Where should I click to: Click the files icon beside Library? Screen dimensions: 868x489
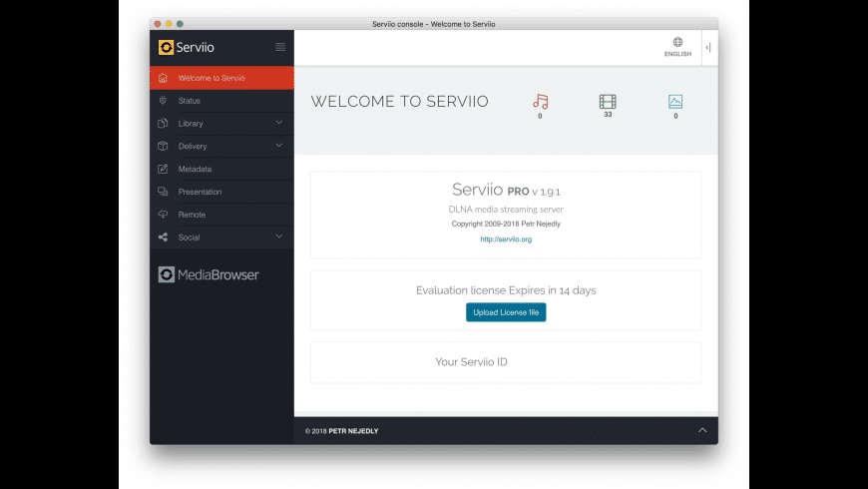163,123
